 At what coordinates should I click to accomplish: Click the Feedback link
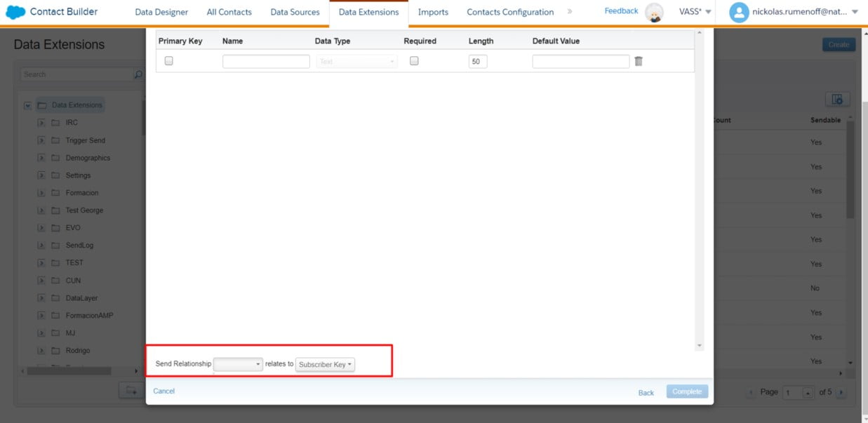(x=621, y=11)
